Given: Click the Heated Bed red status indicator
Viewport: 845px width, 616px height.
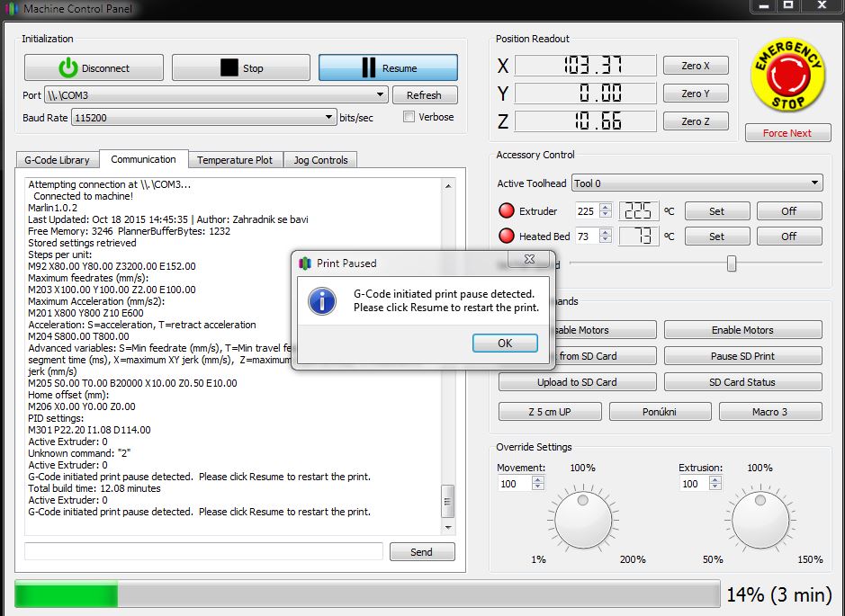Looking at the screenshot, I should point(506,237).
